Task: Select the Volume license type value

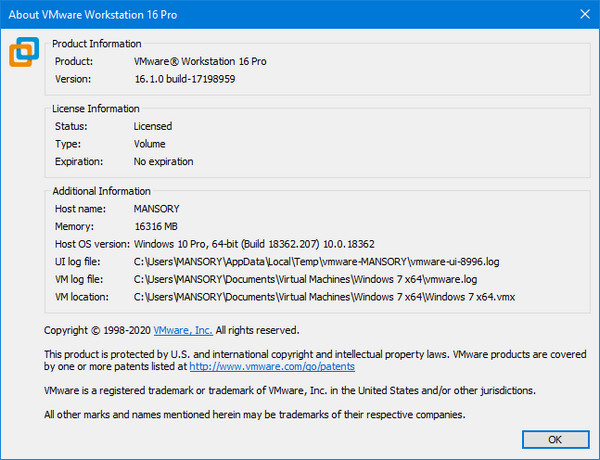Action: point(152,144)
